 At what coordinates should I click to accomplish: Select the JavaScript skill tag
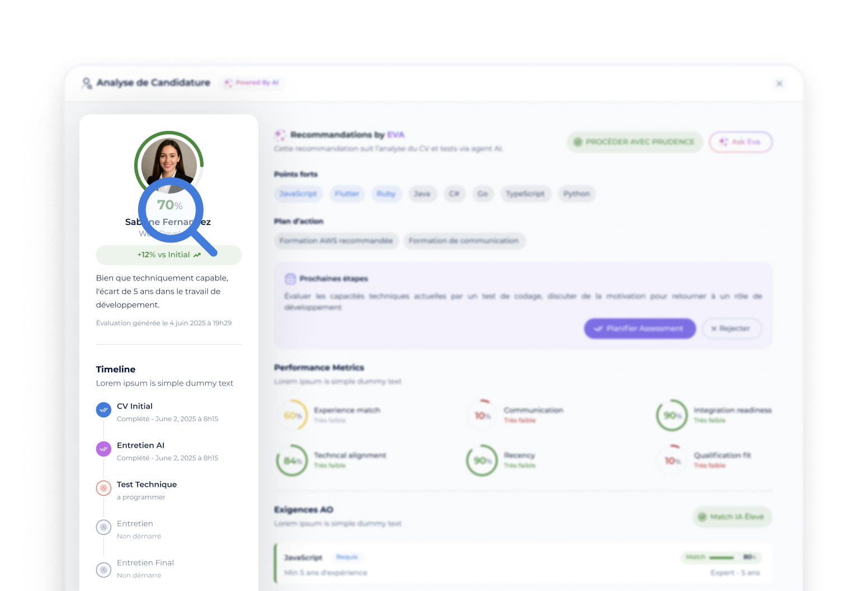(298, 194)
